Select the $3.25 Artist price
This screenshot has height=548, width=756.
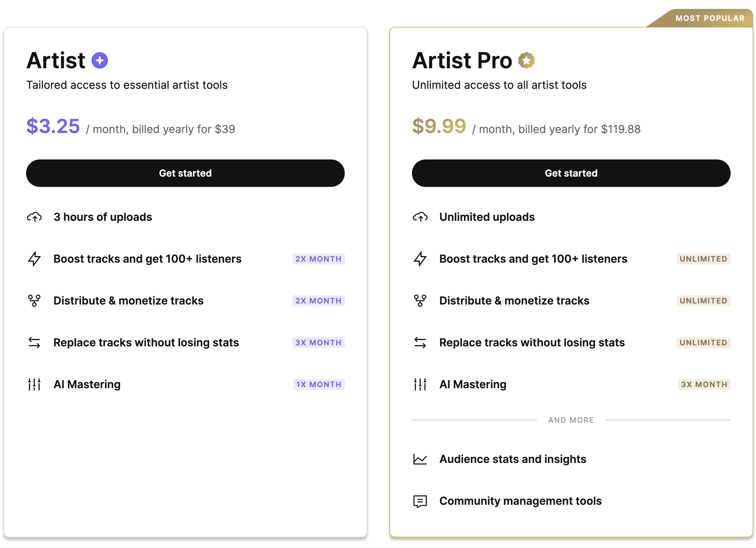tap(53, 126)
